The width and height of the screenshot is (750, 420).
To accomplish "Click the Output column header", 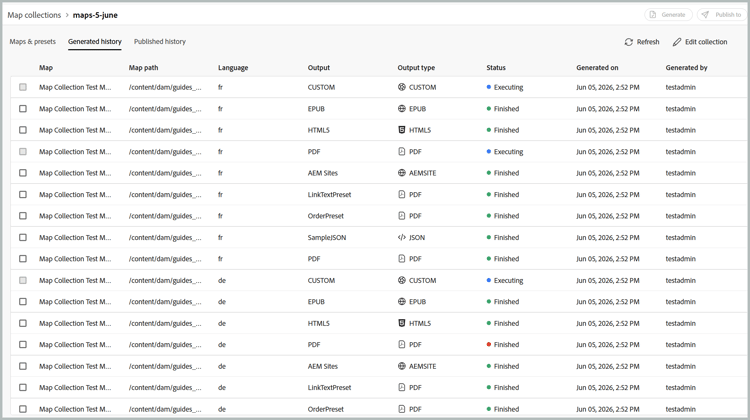I will 319,67.
